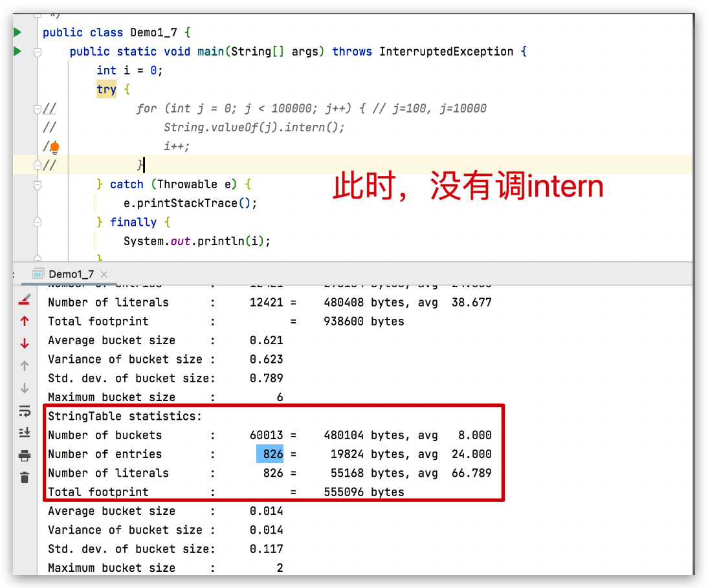Click the red down arrow in console toolbar
This screenshot has height=588, width=708.
25,343
